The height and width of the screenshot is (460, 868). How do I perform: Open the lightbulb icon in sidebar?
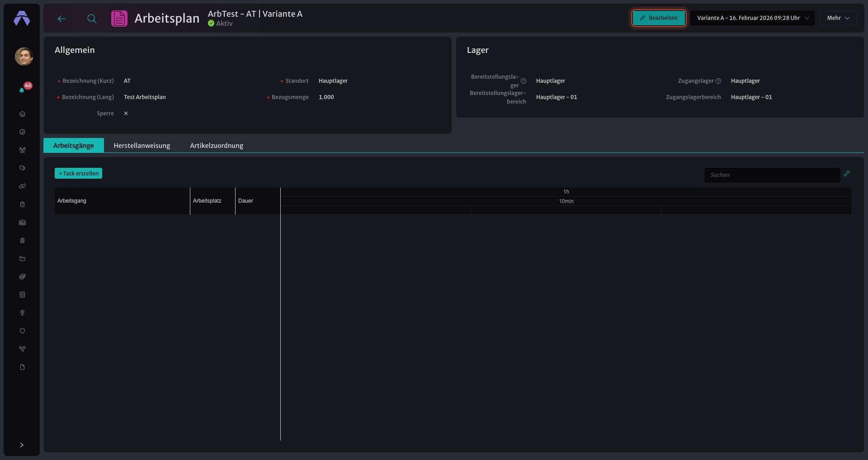(x=22, y=313)
